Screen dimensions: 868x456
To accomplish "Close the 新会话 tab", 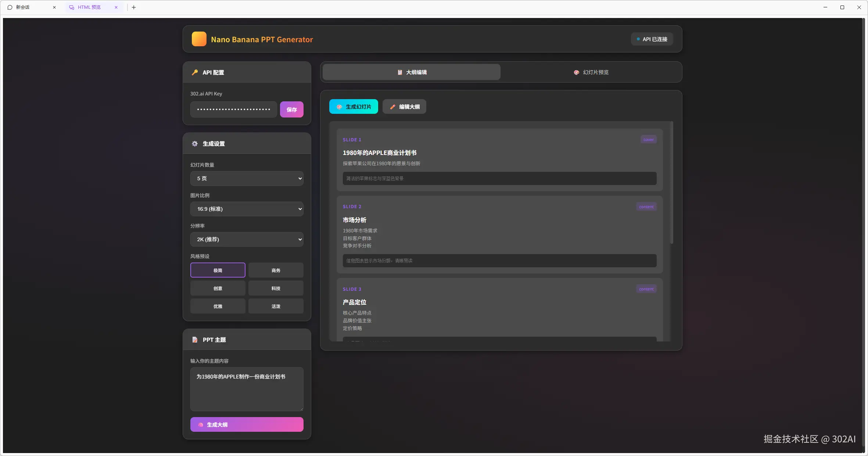I will coord(54,7).
